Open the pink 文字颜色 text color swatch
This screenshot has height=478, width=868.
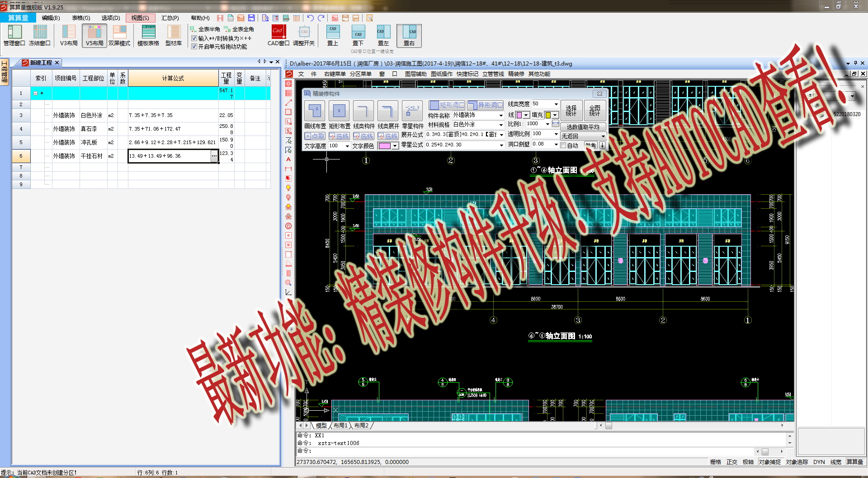388,146
